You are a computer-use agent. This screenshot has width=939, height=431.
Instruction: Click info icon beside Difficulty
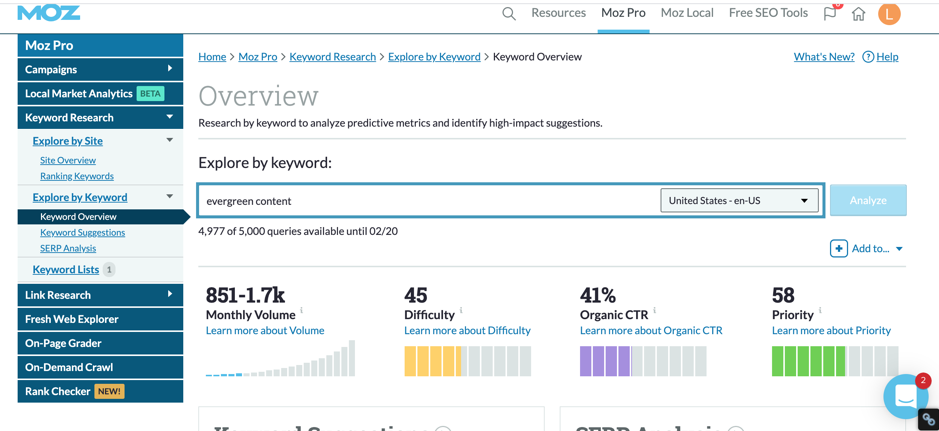[x=461, y=310]
